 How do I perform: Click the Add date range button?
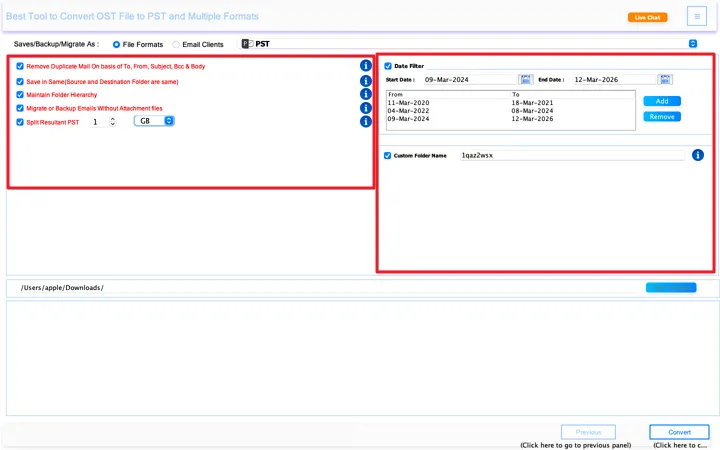tap(661, 101)
